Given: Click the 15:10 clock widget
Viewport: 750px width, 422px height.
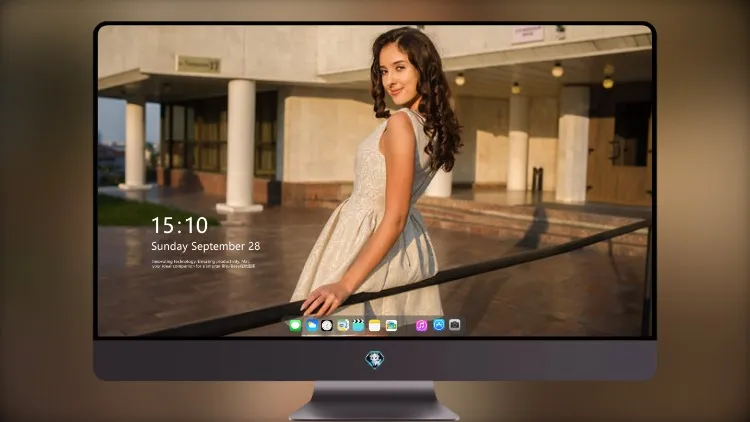Looking at the screenshot, I should [x=179, y=225].
